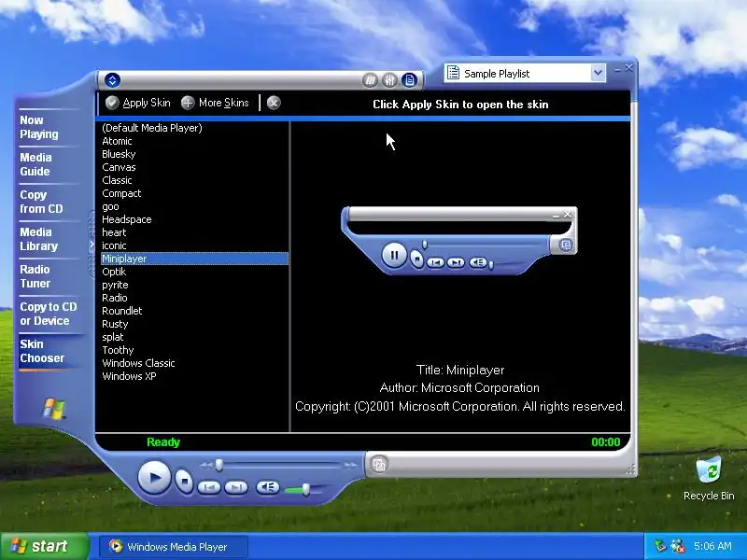Screen dimensions: 747x560
Task: Open the Media Library tab
Action: 38,239
